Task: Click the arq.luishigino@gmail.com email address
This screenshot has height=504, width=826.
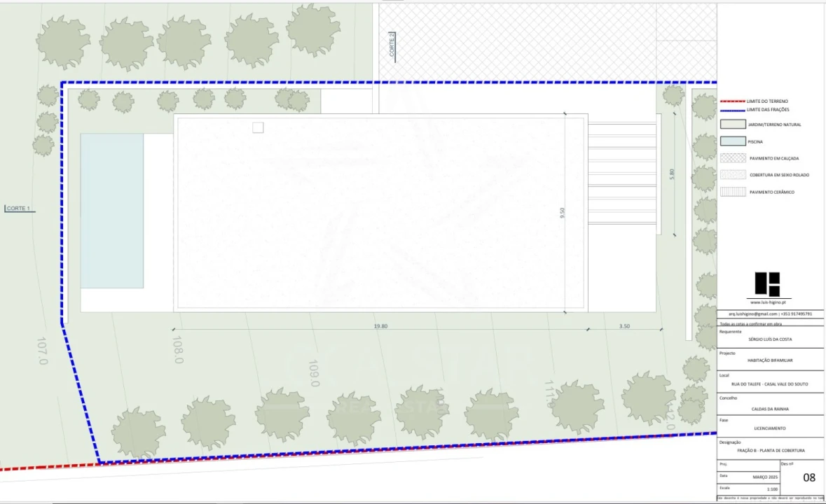Action: [750, 314]
